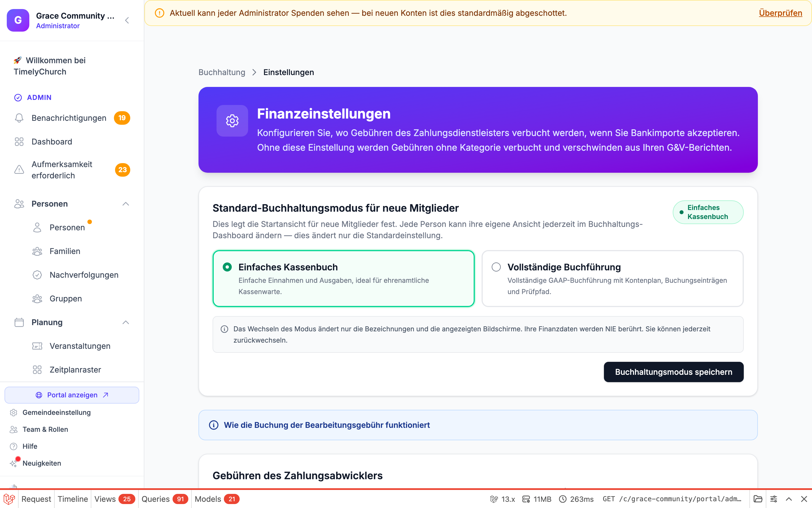Click the Familien icon
812x508 pixels.
coord(37,251)
